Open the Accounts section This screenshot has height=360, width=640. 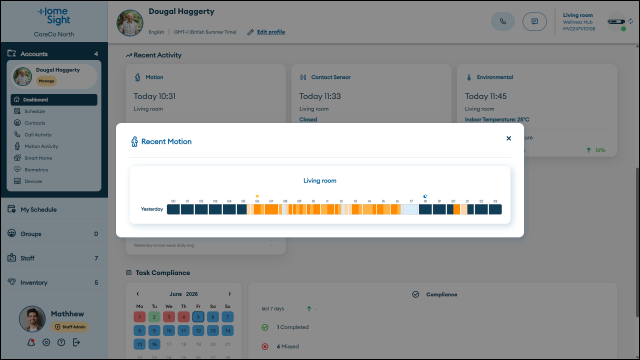tap(54, 53)
